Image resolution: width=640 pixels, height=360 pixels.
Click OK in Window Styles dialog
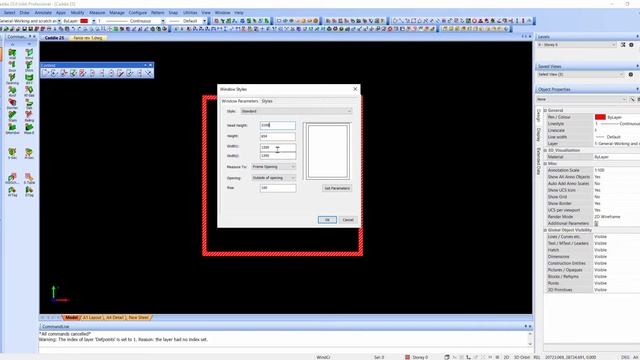[x=327, y=220]
